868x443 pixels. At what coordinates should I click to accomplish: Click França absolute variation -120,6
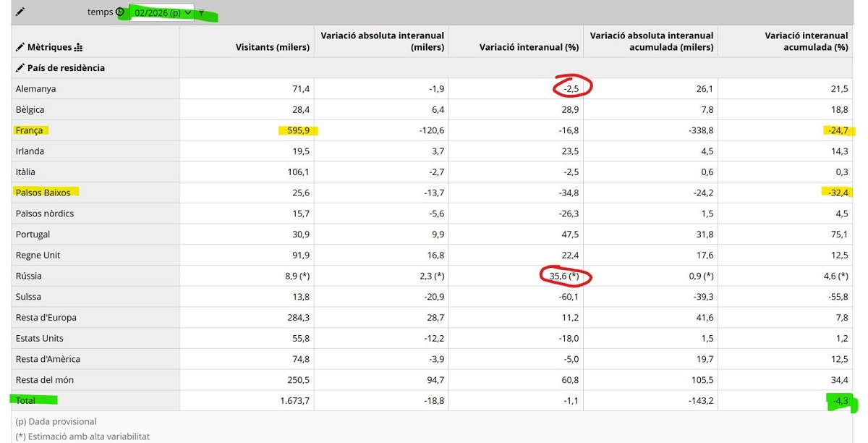(432, 130)
